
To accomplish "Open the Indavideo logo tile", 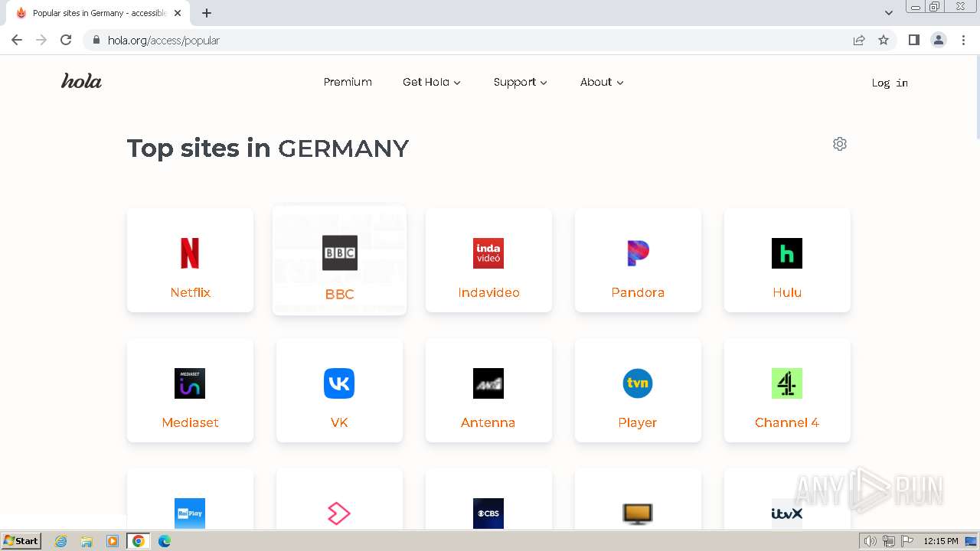I will (x=488, y=253).
